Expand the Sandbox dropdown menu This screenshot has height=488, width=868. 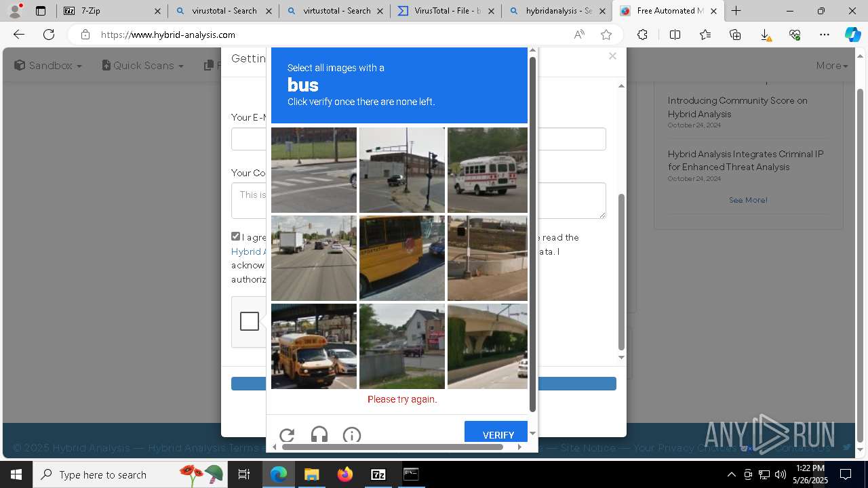pyautogui.click(x=48, y=66)
